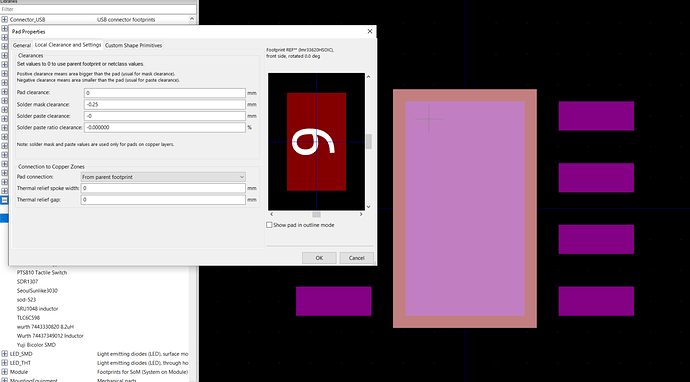Click up arrow of library tree scrollbar

tap(192, 19)
